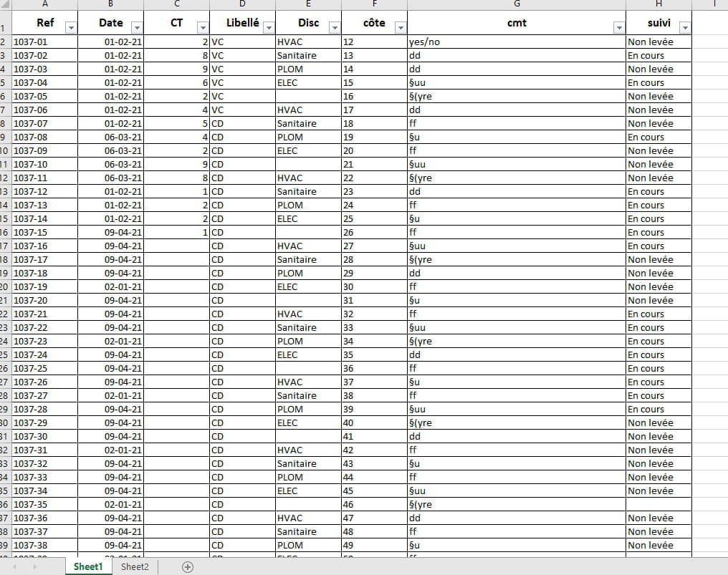Click the 1037-30 reference cell

click(44, 436)
